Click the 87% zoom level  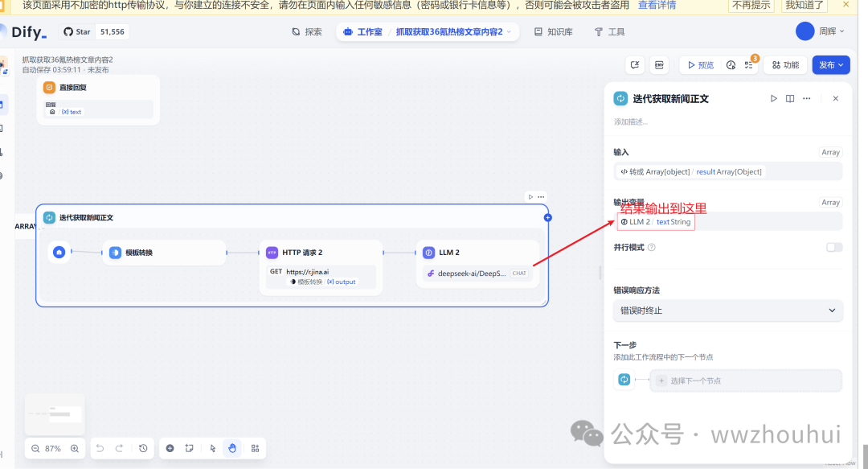point(53,449)
